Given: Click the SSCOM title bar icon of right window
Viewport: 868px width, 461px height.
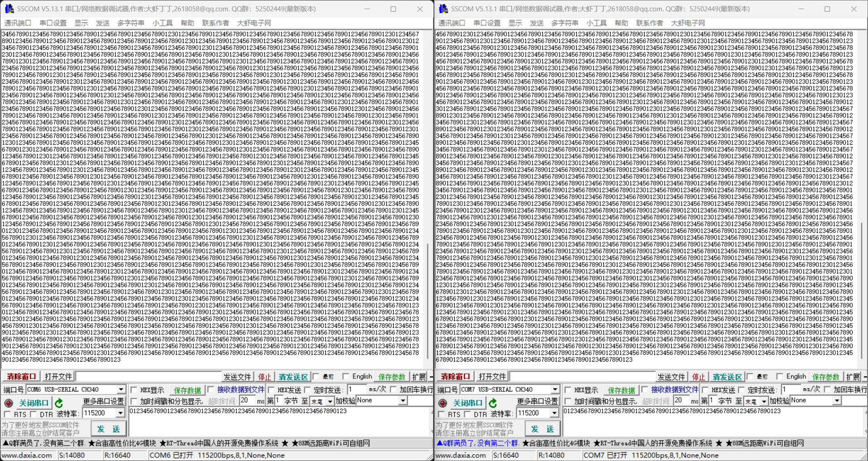Looking at the screenshot, I should [x=443, y=9].
